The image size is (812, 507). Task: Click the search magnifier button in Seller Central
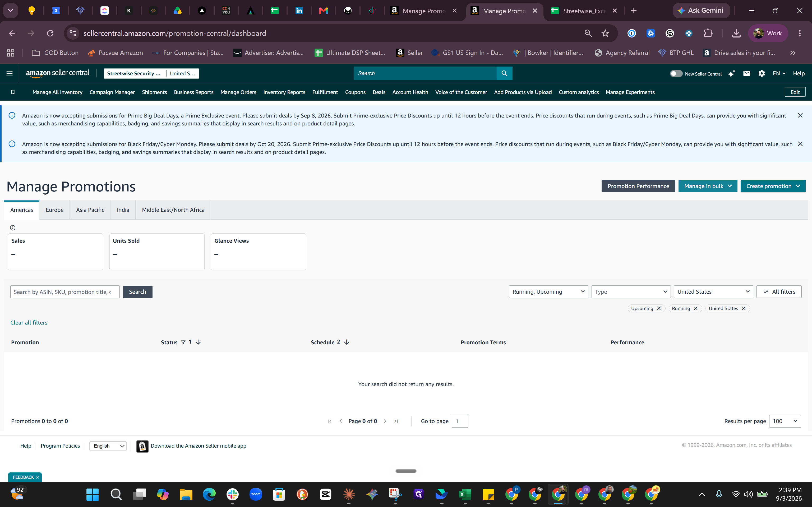click(x=504, y=73)
